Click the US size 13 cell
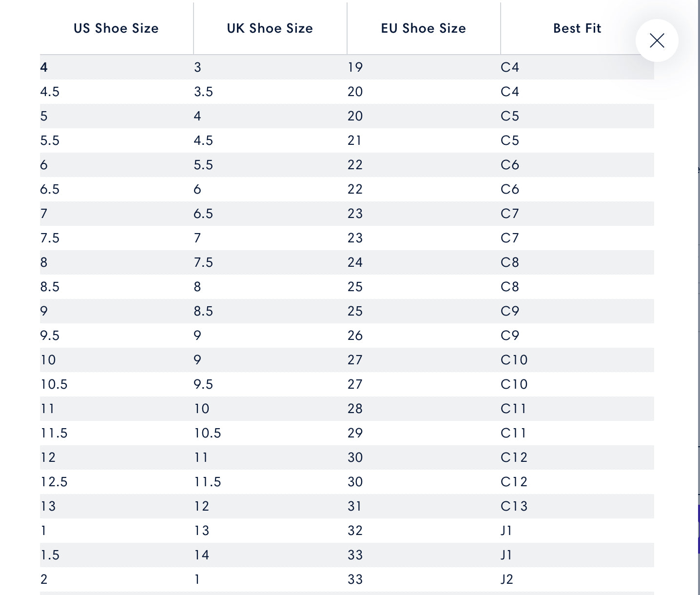This screenshot has width=700, height=595. (x=48, y=506)
